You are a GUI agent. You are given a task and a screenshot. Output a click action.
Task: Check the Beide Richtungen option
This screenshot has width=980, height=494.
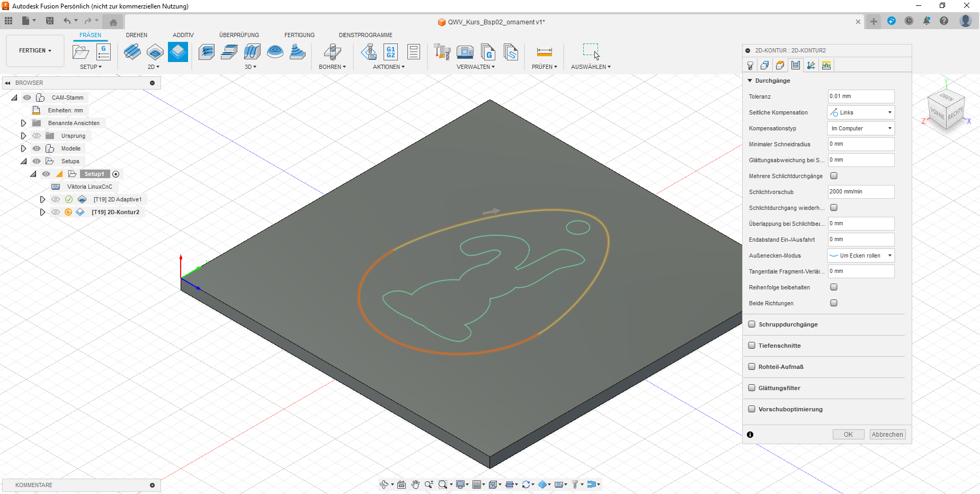tap(834, 303)
